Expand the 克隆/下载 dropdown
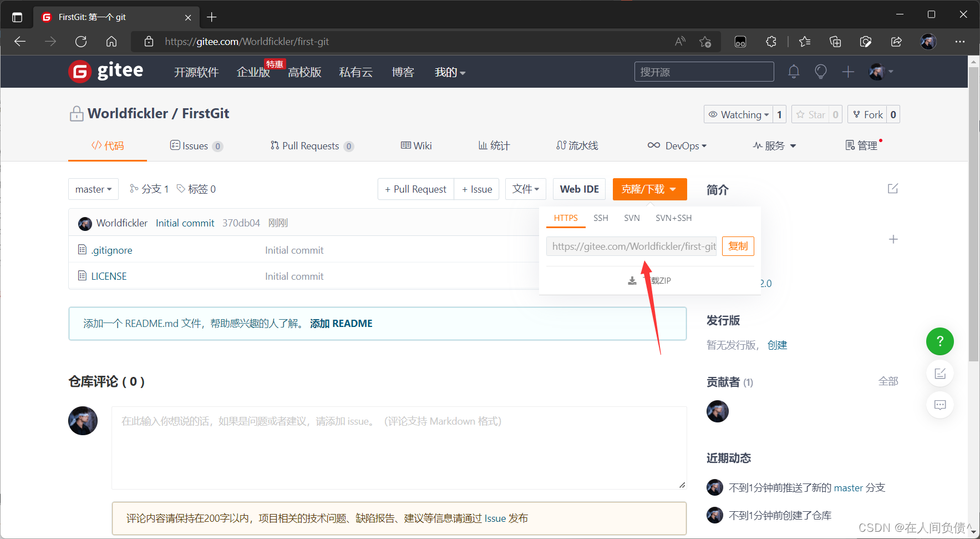 649,189
